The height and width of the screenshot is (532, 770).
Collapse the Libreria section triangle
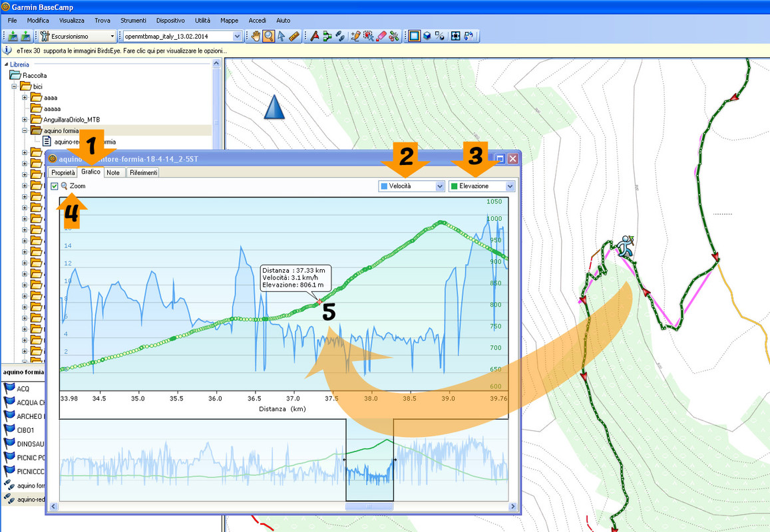pos(6,65)
